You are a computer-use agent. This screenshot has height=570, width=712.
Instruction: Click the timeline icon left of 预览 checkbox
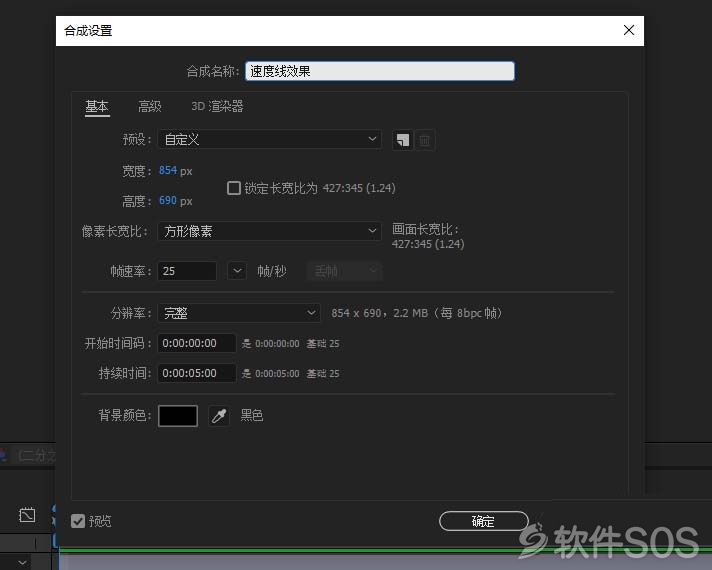27,515
